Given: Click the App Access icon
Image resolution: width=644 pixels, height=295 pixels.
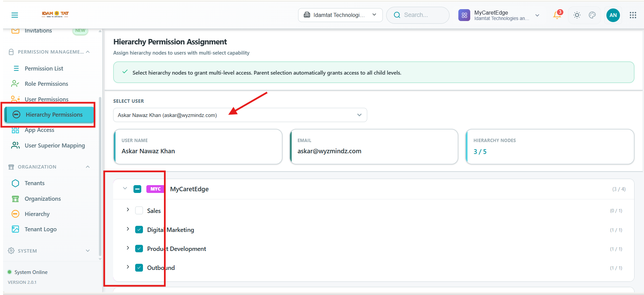Looking at the screenshot, I should click(15, 130).
